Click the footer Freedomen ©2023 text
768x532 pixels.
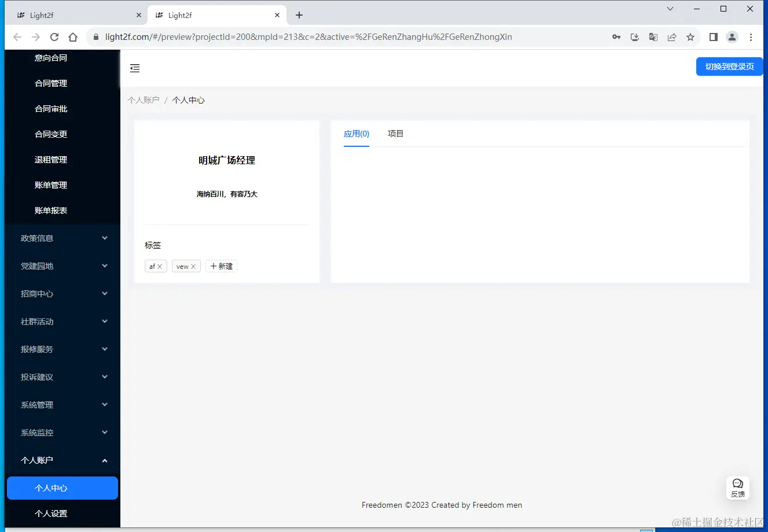point(442,505)
